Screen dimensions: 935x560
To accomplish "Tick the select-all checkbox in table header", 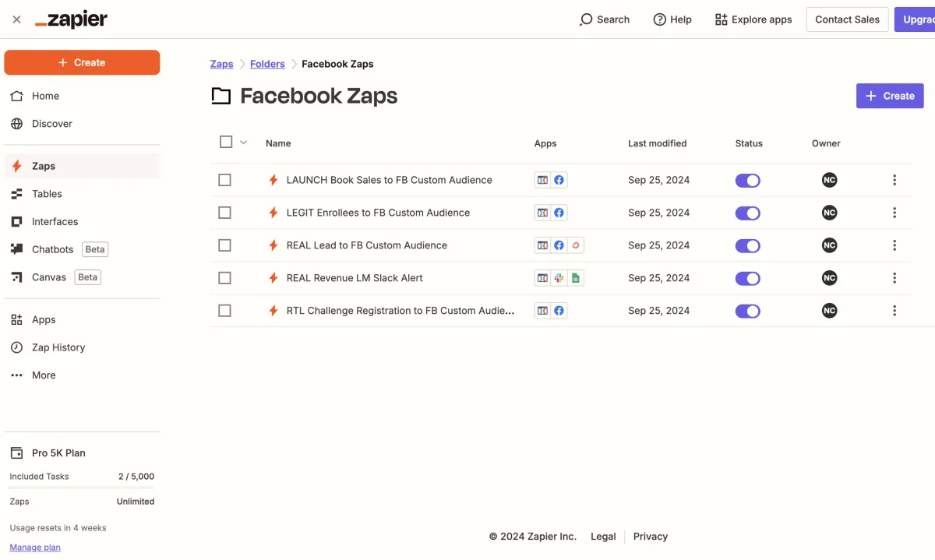I will click(x=226, y=142).
